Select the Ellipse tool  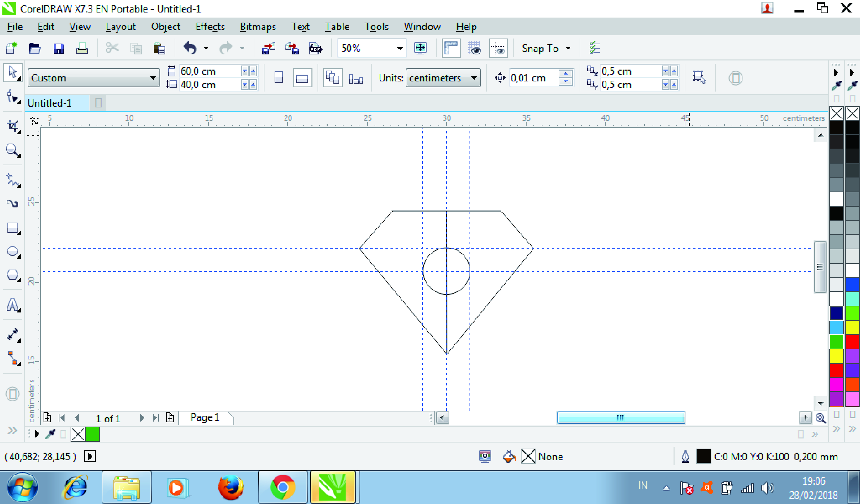click(x=13, y=251)
